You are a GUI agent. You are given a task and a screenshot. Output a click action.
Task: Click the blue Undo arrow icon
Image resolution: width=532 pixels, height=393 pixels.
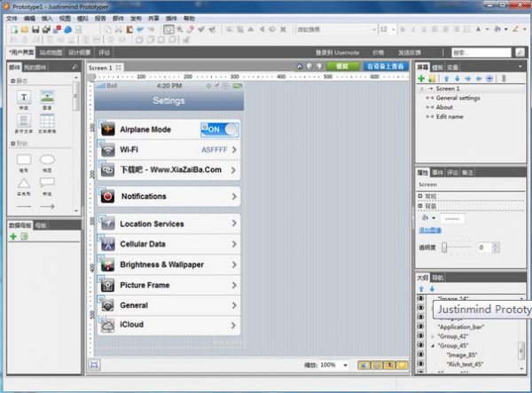pyautogui.click(x=140, y=29)
